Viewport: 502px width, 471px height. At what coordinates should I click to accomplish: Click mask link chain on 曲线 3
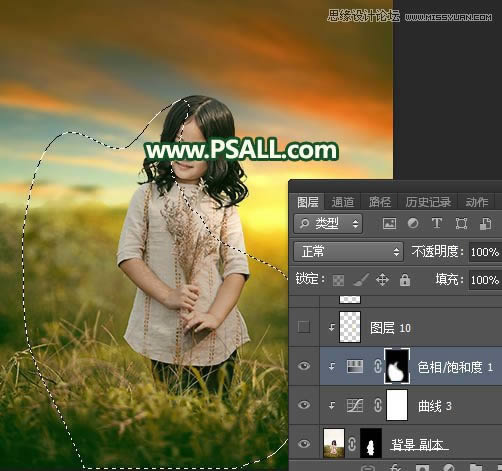click(378, 406)
